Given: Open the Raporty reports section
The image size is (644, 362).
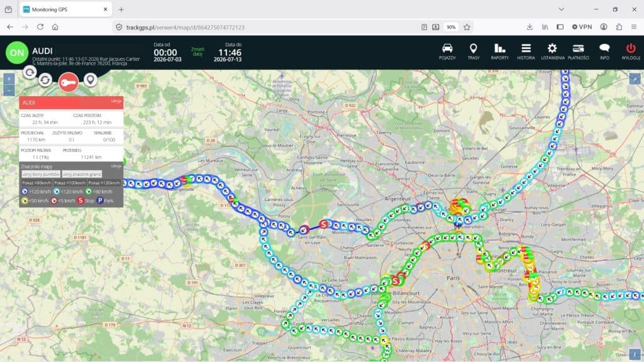Looking at the screenshot, I should [499, 52].
